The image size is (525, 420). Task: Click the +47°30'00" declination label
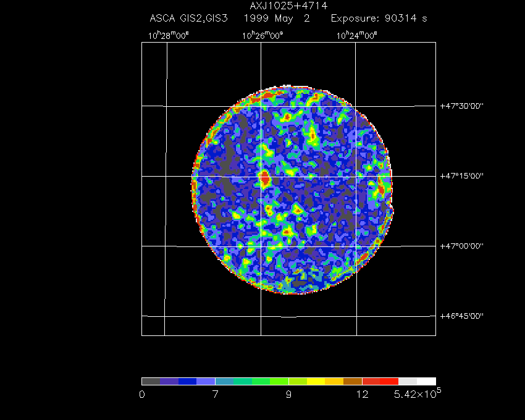pyautogui.click(x=462, y=106)
